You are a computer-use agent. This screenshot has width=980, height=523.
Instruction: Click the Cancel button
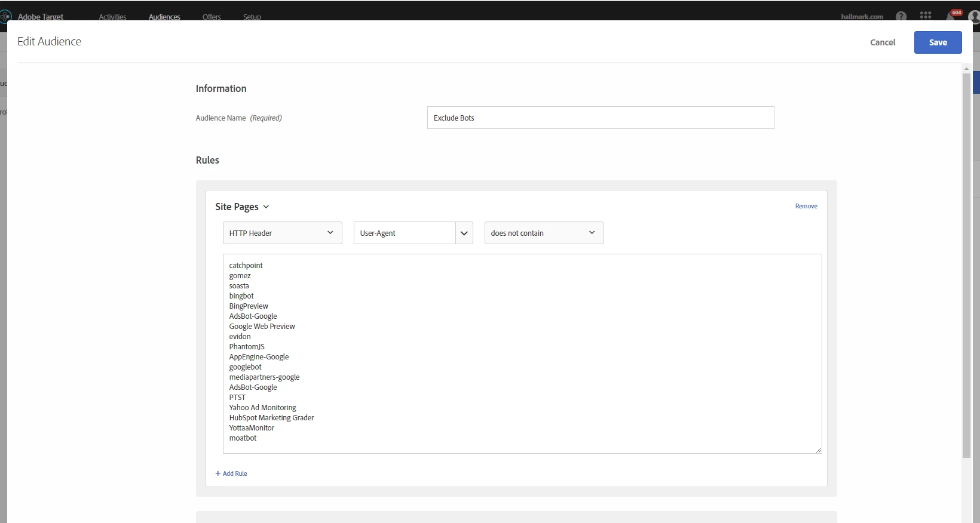pos(883,42)
